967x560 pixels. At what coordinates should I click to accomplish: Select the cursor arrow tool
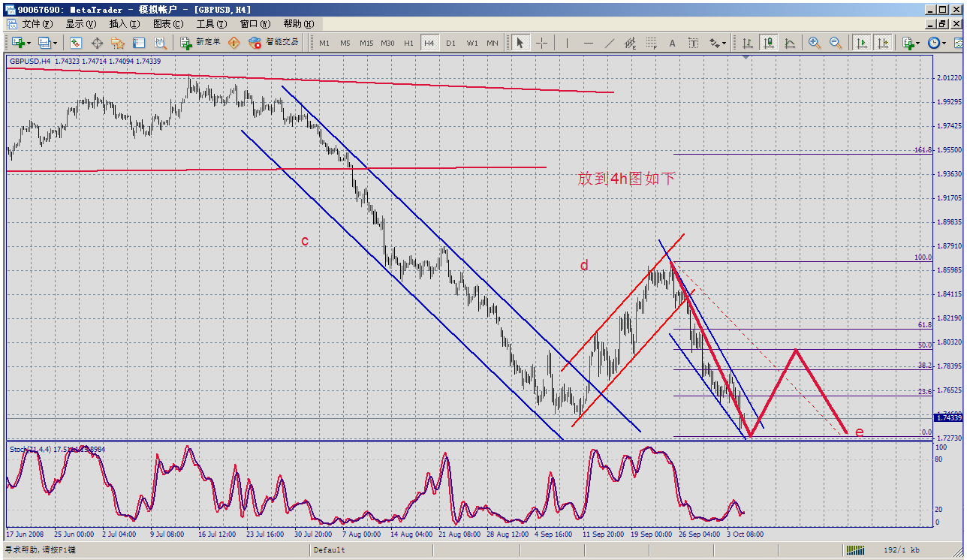point(520,43)
